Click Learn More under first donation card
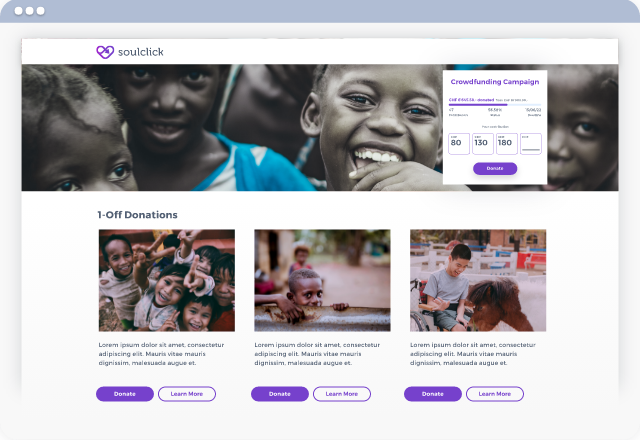The height and width of the screenshot is (440, 640). [x=187, y=394]
